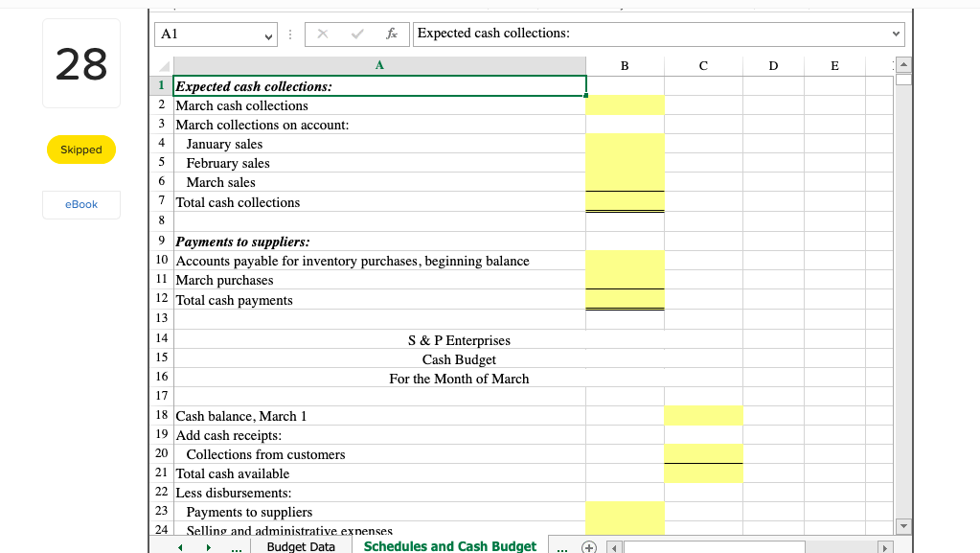
Task: Click the Skipped status badge
Action: tap(81, 150)
